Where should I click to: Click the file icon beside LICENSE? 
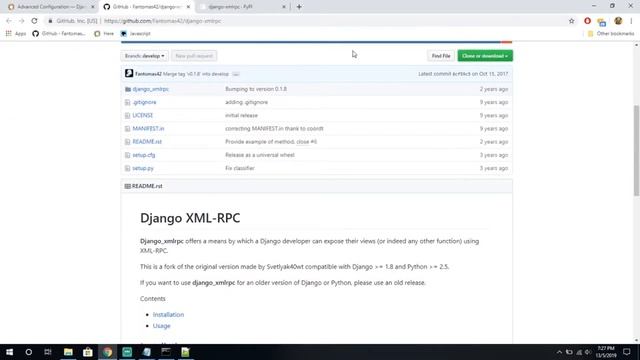tap(127, 116)
